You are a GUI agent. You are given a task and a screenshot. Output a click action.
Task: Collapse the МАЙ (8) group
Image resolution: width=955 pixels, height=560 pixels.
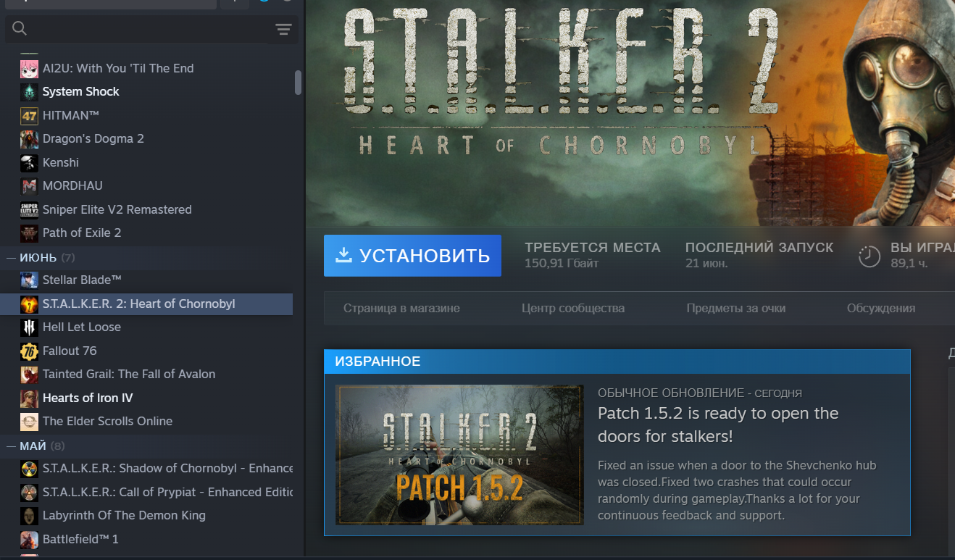12,446
